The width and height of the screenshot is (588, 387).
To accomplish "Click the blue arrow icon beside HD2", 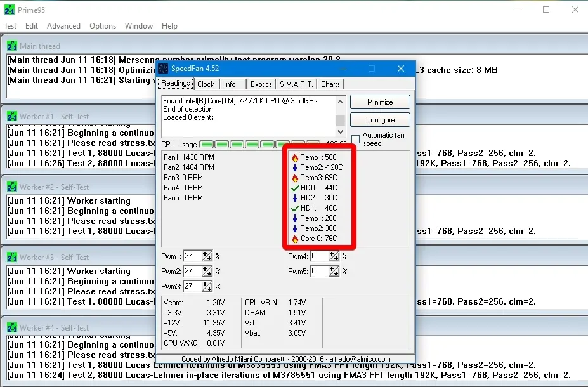I will coord(295,198).
